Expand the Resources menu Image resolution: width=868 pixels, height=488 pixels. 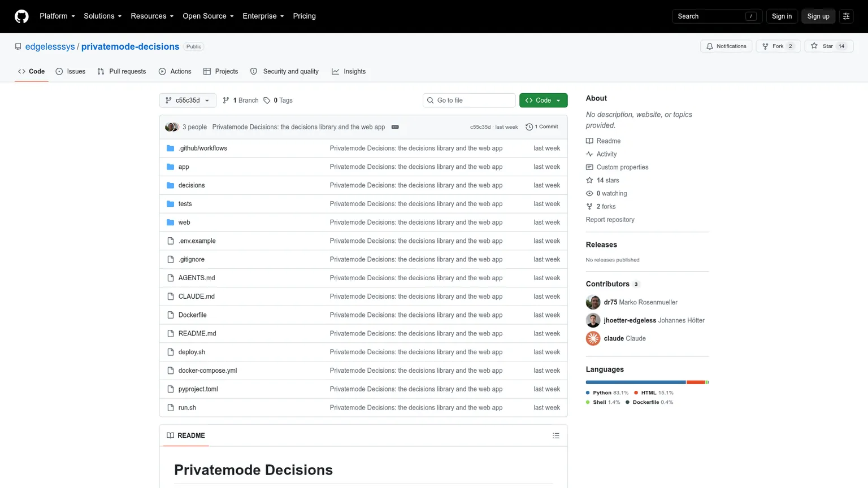pos(152,16)
